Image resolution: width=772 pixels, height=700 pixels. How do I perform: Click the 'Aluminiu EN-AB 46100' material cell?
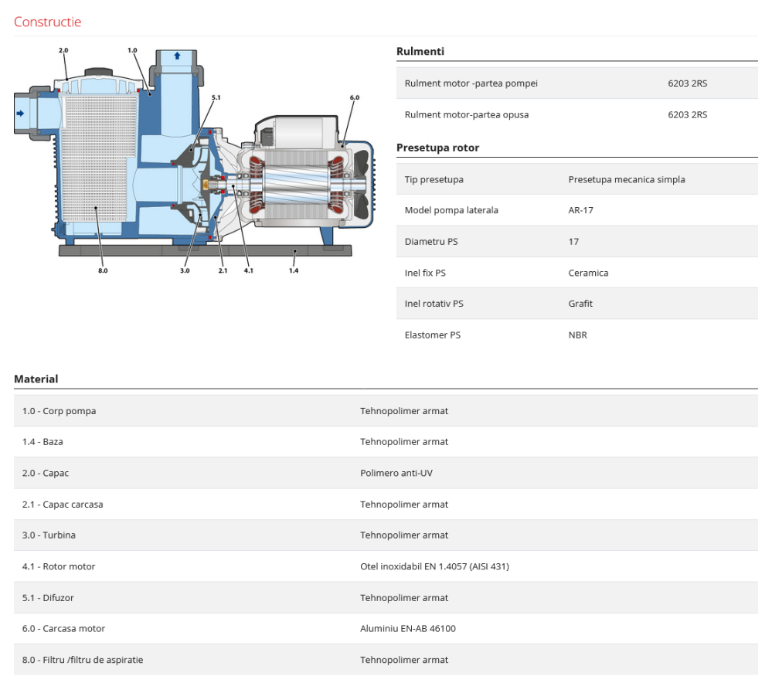point(408,629)
